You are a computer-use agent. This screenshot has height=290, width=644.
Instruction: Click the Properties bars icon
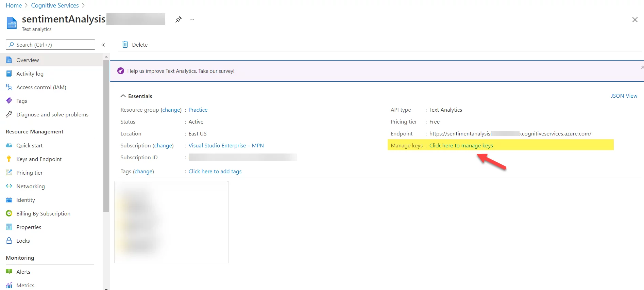9,227
